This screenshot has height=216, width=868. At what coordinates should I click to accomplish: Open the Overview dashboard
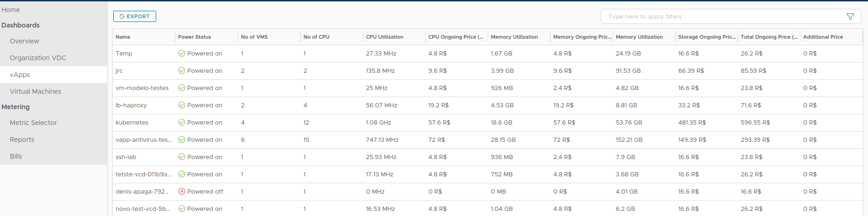pos(25,41)
